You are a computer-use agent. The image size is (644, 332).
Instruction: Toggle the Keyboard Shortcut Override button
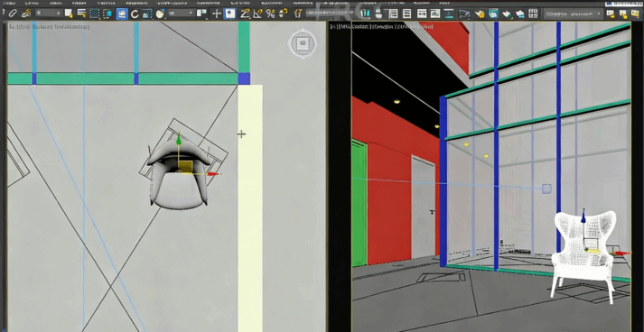tap(229, 14)
